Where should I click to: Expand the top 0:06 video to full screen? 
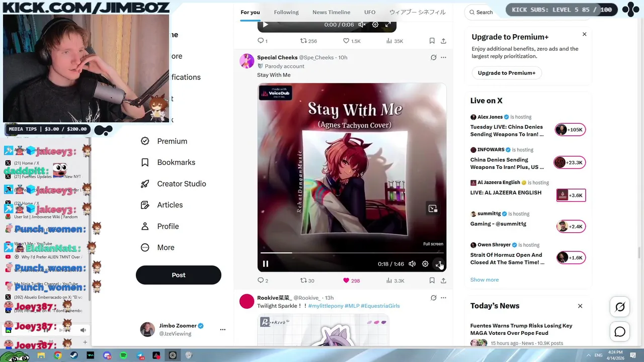pyautogui.click(x=388, y=25)
